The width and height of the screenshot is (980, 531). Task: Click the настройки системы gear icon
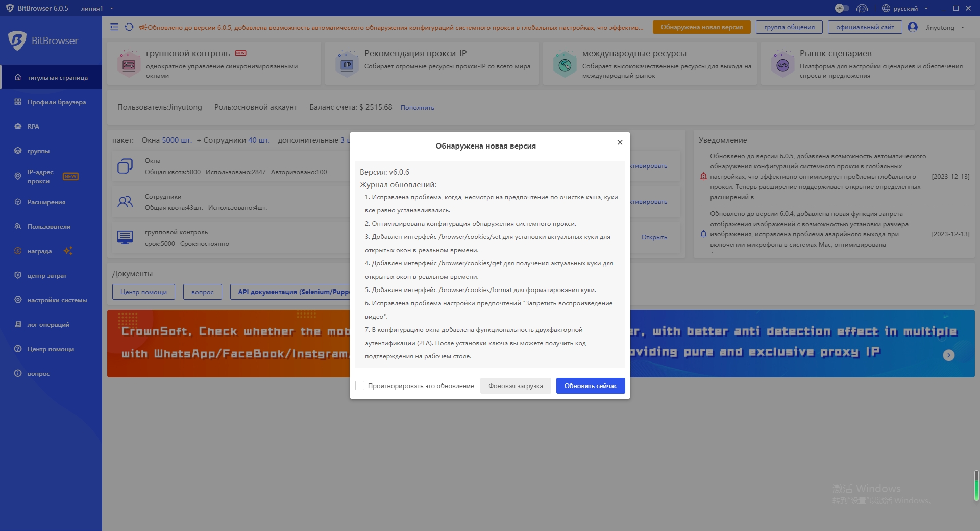[18, 300]
